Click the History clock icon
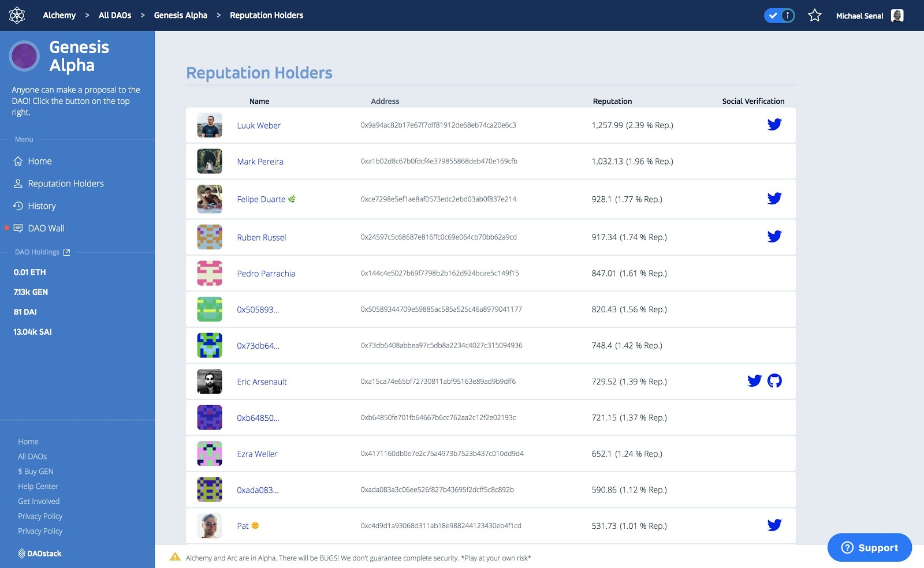 coord(18,205)
